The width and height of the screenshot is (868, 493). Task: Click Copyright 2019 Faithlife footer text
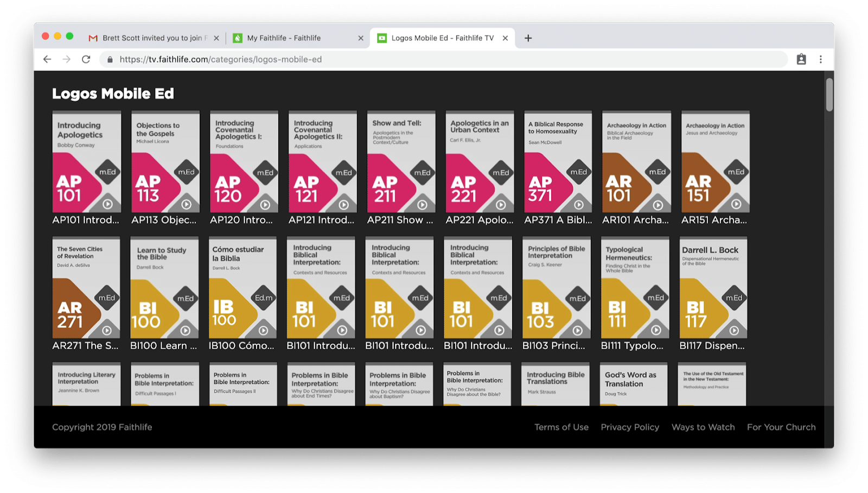[102, 427]
